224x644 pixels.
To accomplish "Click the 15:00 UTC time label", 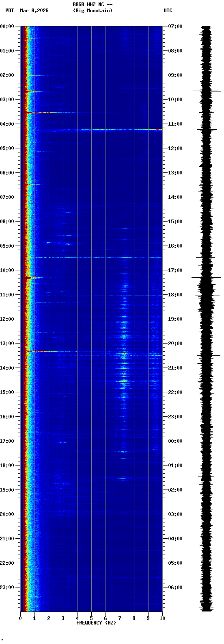I will click(x=175, y=222).
